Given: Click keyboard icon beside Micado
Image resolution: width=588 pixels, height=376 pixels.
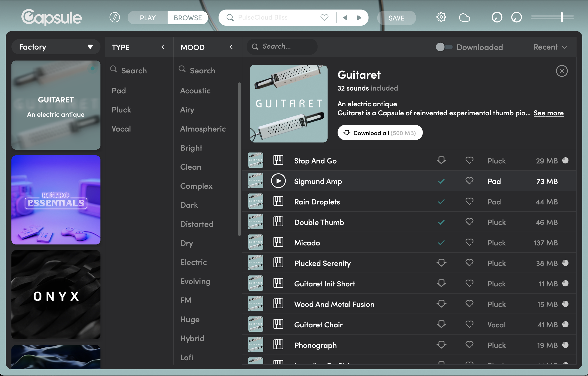Looking at the screenshot, I should pos(278,243).
